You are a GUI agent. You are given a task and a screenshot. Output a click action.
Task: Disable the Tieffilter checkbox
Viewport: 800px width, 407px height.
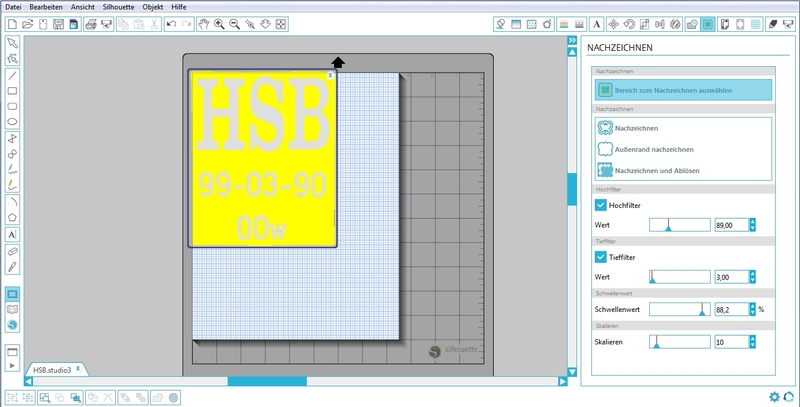601,256
